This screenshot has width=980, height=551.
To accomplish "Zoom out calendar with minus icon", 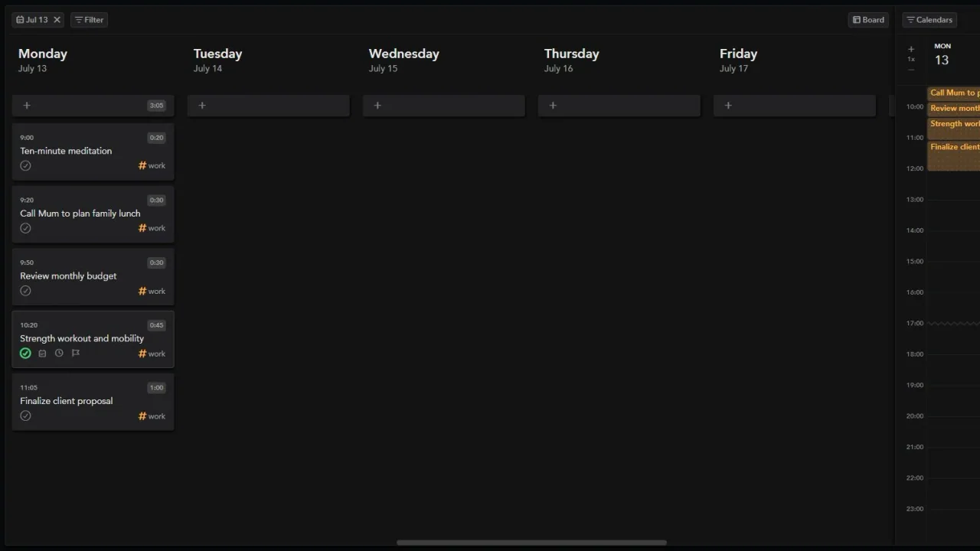I will [x=911, y=70].
